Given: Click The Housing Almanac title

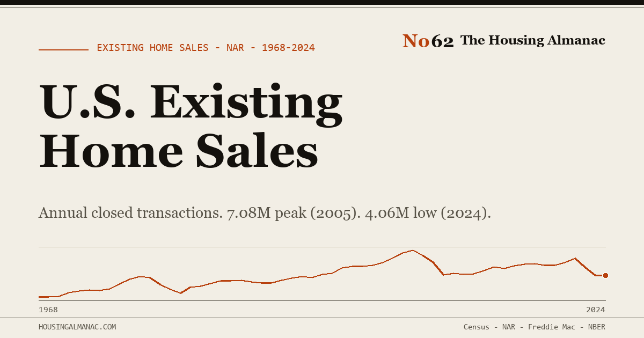Looking at the screenshot, I should pos(533,40).
